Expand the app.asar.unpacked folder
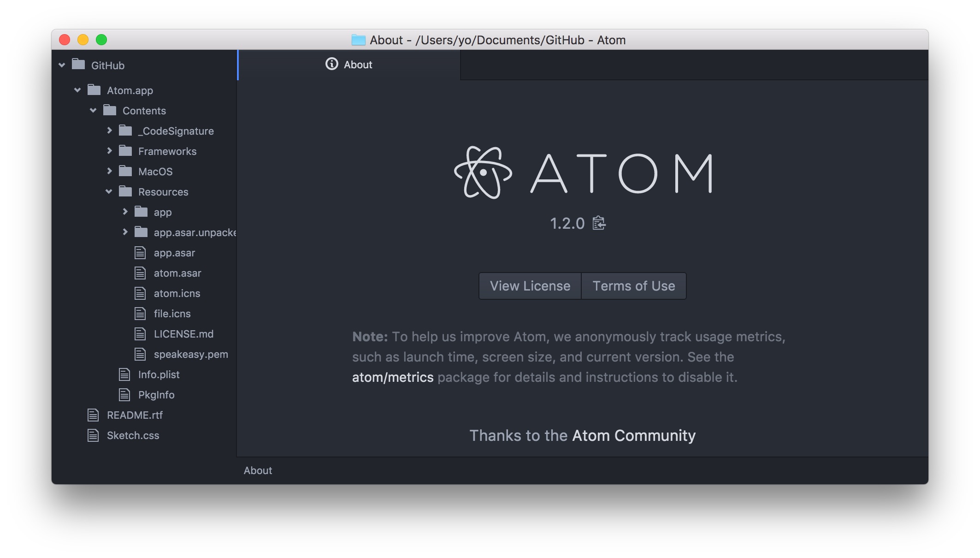The width and height of the screenshot is (980, 558). (x=125, y=232)
